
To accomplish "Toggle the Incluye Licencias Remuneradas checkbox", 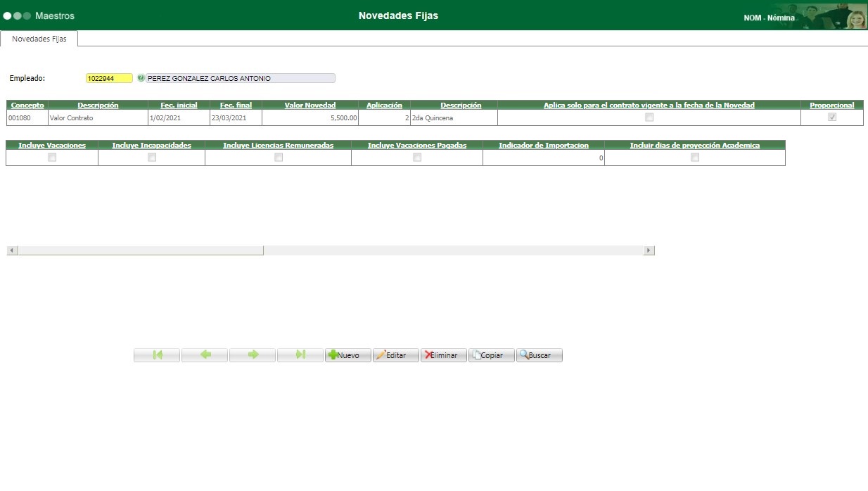I will pyautogui.click(x=279, y=158).
